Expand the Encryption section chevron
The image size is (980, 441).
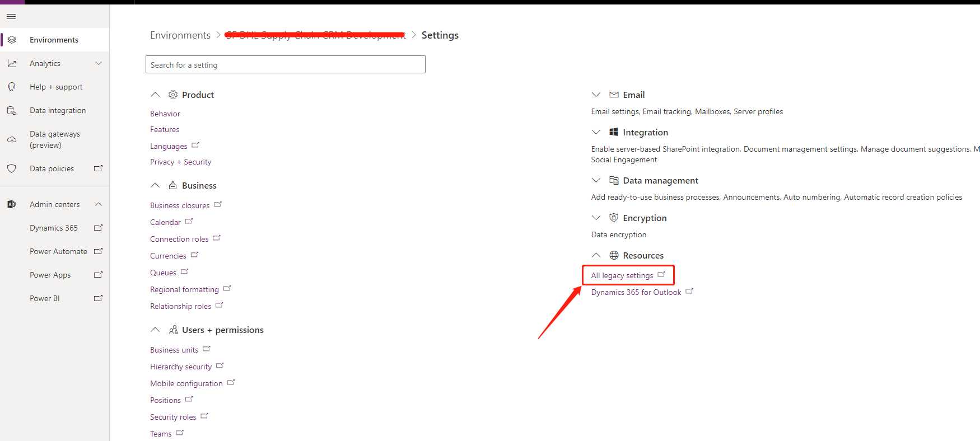coord(596,218)
